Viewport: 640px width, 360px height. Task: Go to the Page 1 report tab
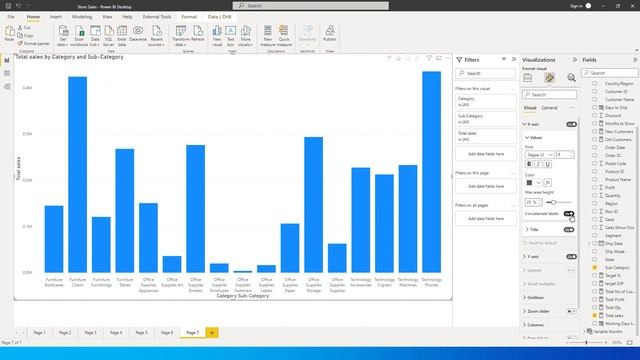[39, 333]
